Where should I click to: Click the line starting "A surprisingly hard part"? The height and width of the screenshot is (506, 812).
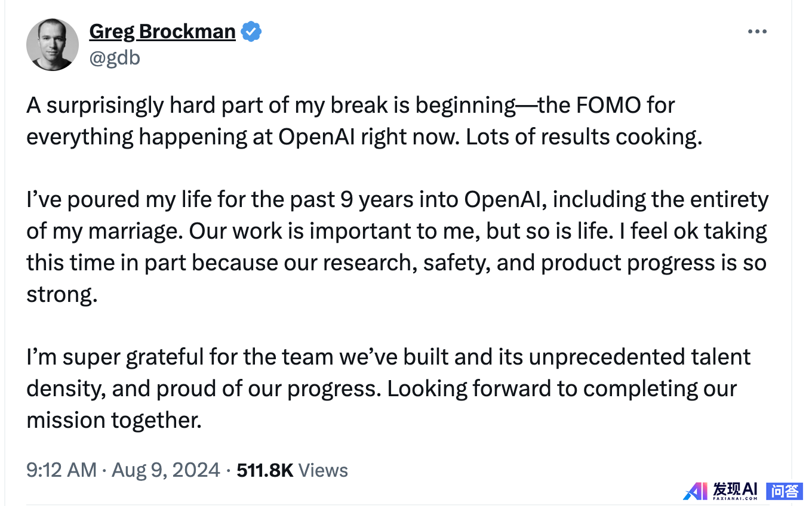pyautogui.click(x=350, y=106)
